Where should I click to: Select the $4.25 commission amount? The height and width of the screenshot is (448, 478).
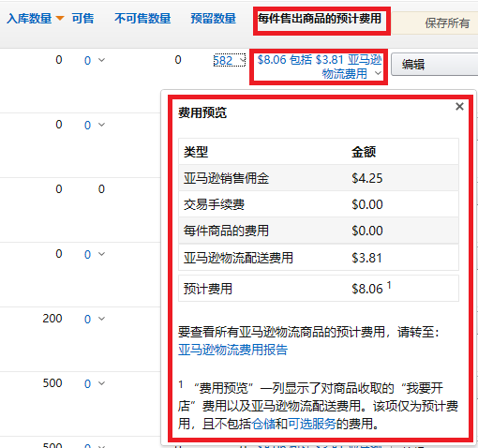click(x=367, y=178)
